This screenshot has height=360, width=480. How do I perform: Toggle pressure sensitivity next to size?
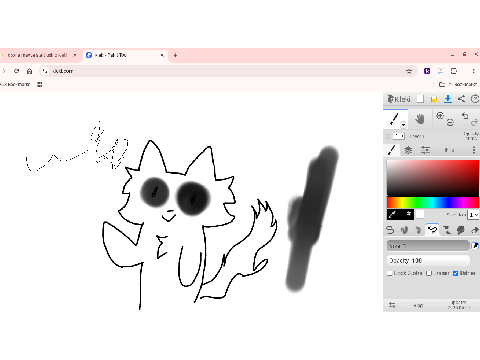pos(475,246)
